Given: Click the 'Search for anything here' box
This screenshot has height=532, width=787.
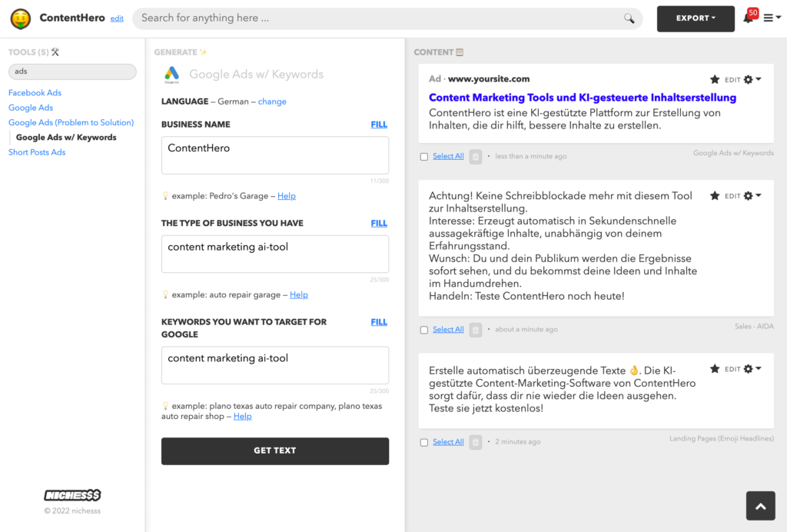Looking at the screenshot, I should click(x=387, y=18).
